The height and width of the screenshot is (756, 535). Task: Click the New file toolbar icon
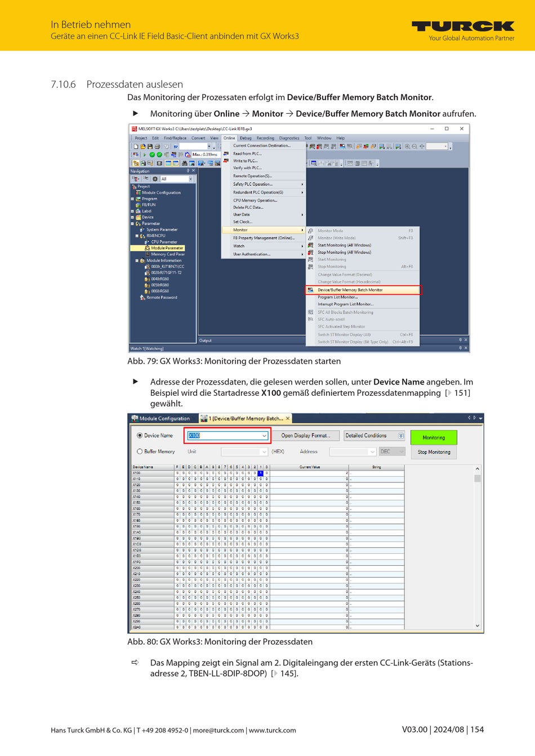[136, 146]
